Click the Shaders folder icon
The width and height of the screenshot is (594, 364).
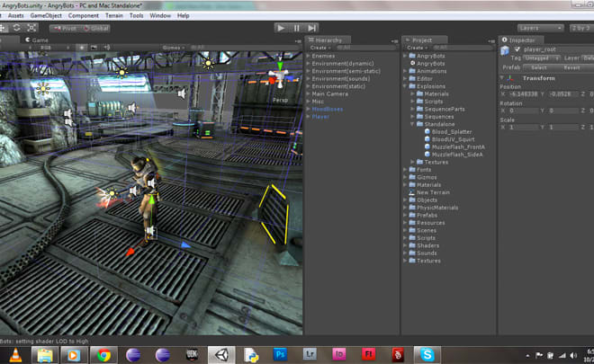pos(412,245)
